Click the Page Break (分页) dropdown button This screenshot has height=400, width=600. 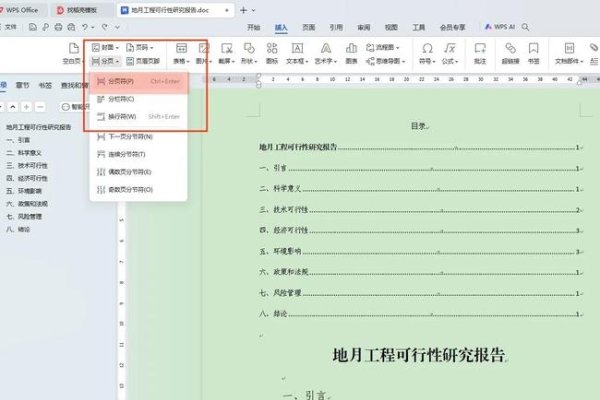tap(105, 61)
